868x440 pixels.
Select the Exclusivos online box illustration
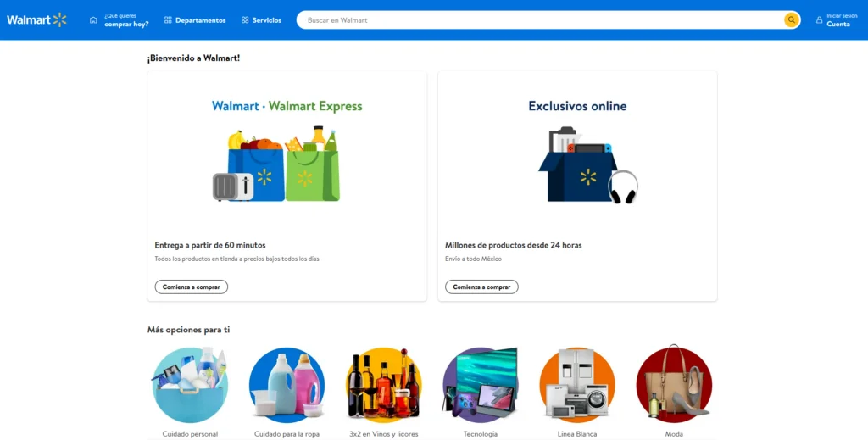coord(588,165)
